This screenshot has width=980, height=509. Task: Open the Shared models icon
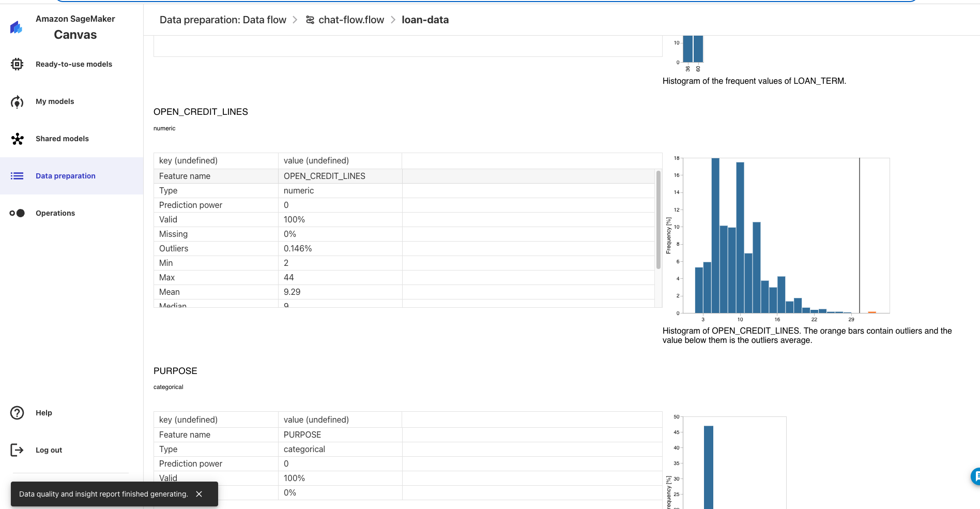17,139
